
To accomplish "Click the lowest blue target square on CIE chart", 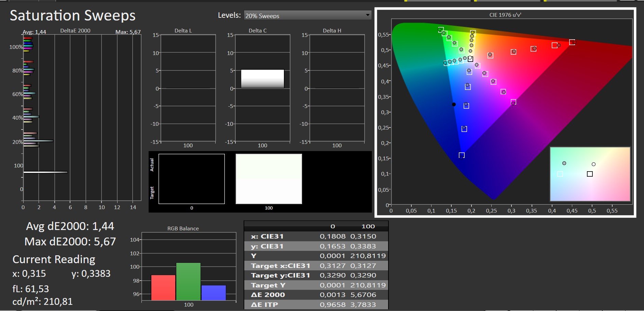I will (x=462, y=155).
